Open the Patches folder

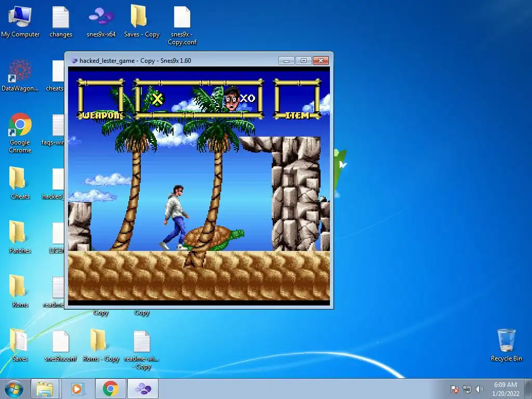(x=20, y=237)
